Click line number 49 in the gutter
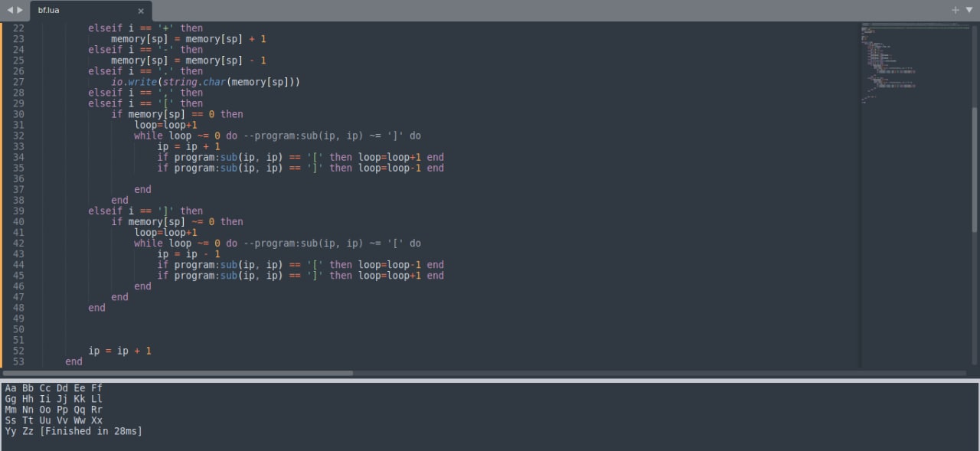This screenshot has height=451, width=980. pyautogui.click(x=18, y=318)
